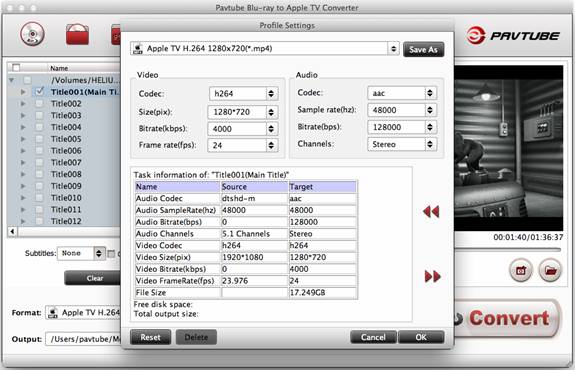
Task: Check the Title002 checkbox
Action: [39, 103]
